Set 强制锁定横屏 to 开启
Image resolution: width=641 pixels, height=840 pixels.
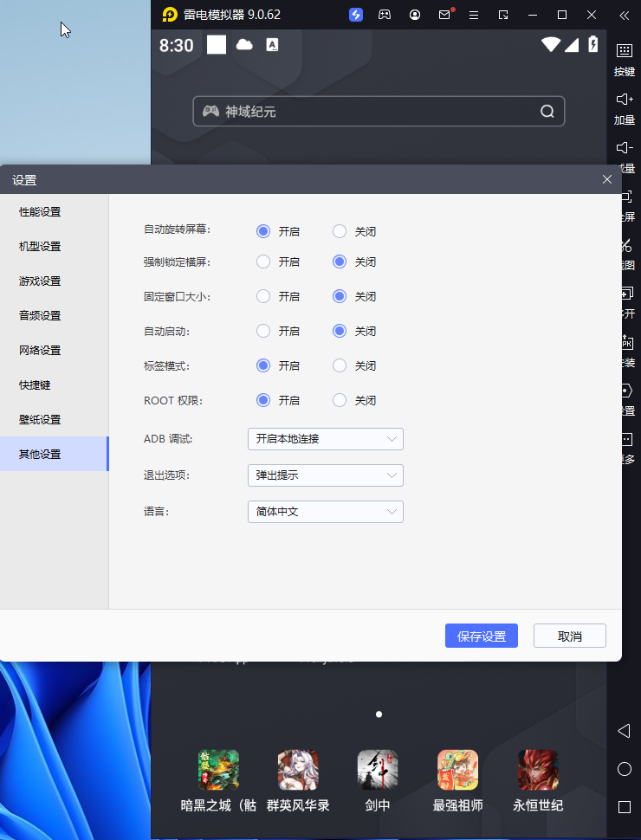[x=263, y=262]
